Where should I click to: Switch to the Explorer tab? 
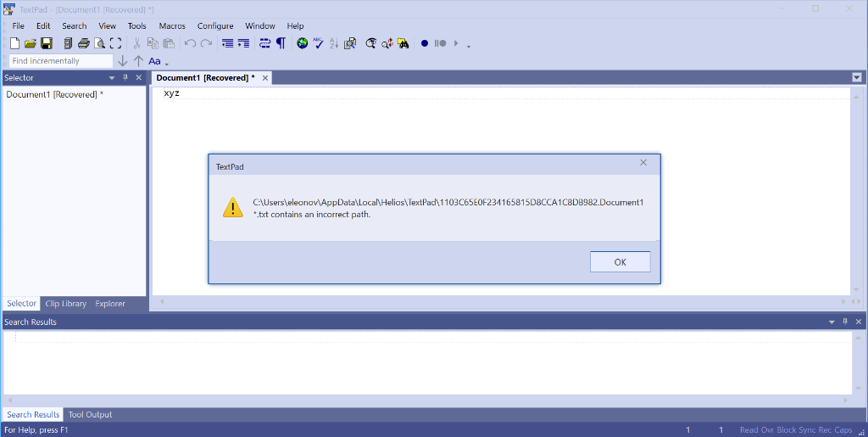(x=110, y=304)
